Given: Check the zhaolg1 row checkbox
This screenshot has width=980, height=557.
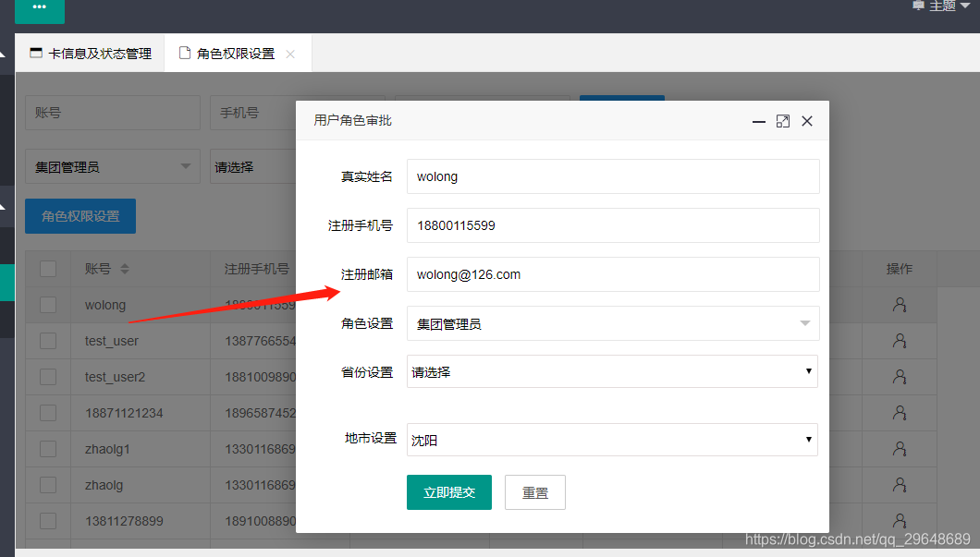Looking at the screenshot, I should point(48,449).
